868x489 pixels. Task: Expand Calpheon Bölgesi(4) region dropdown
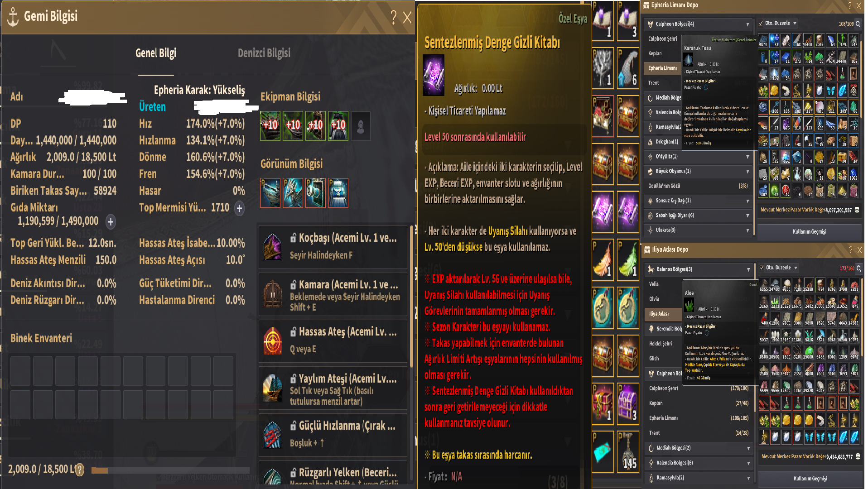(698, 24)
